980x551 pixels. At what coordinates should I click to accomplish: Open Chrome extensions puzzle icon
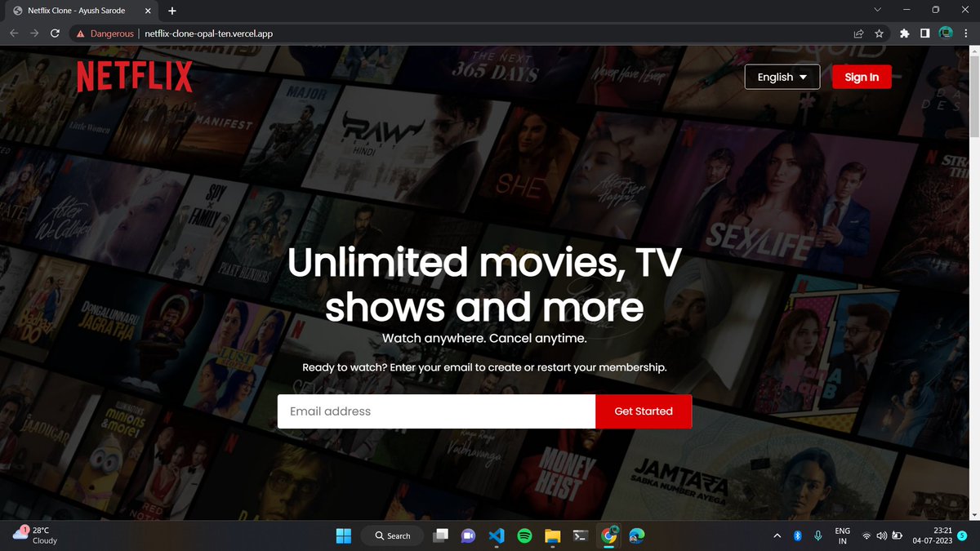click(904, 33)
